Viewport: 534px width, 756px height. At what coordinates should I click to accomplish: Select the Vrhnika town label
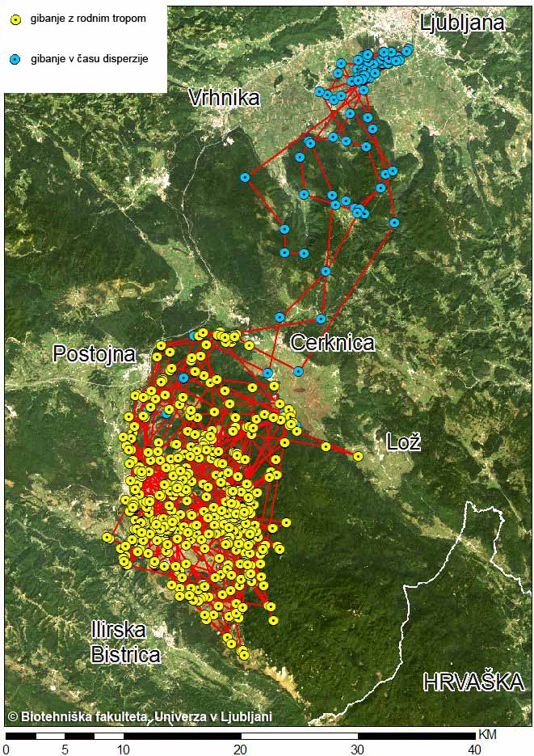click(x=224, y=99)
